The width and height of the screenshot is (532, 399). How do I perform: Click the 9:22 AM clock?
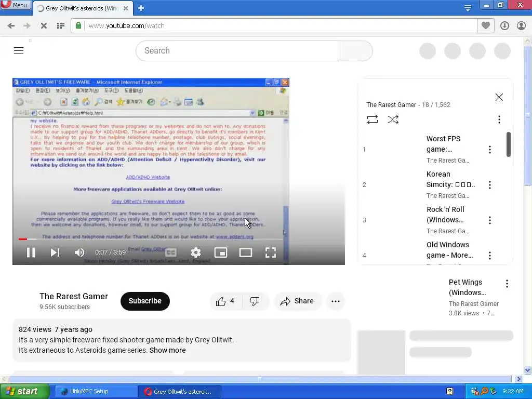[513, 391]
